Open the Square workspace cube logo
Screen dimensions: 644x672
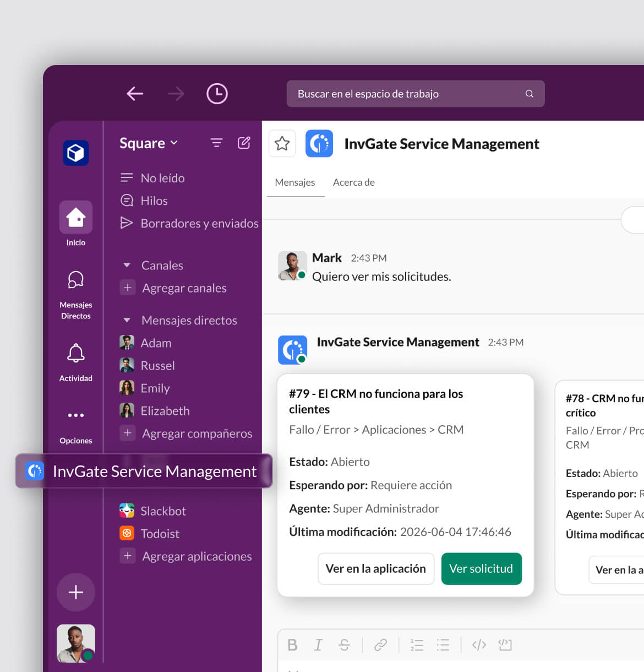pyautogui.click(x=76, y=153)
